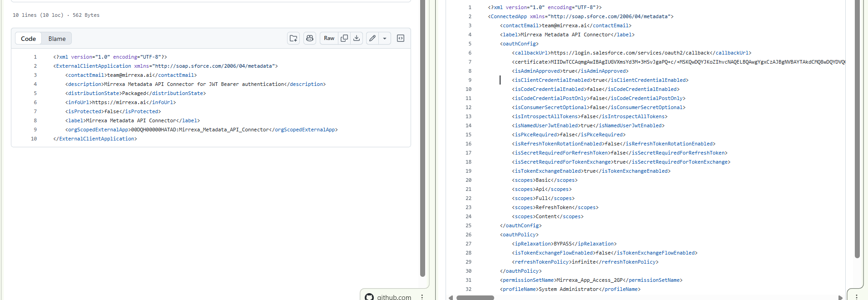
Task: Click the infoUrl https://mirrexa.ai line
Action: 120,102
